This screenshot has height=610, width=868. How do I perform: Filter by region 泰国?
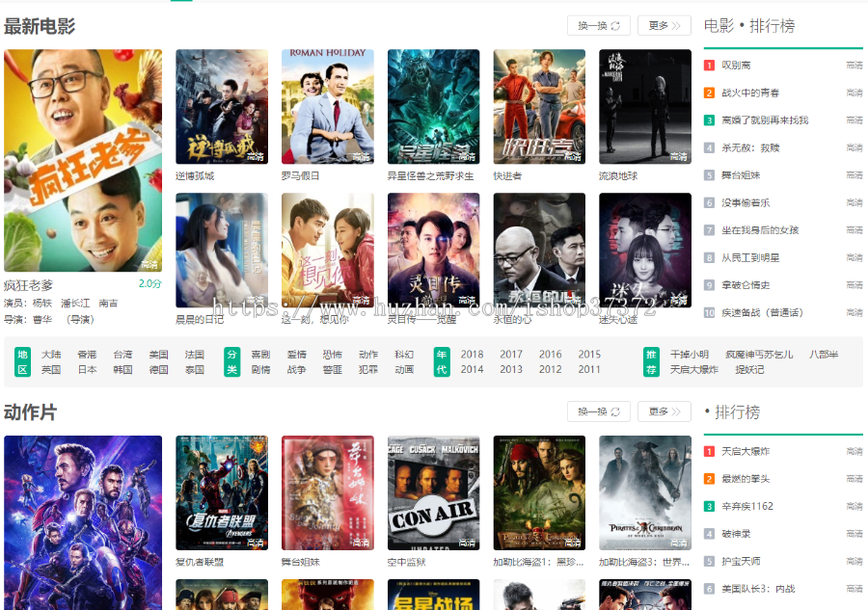(194, 369)
